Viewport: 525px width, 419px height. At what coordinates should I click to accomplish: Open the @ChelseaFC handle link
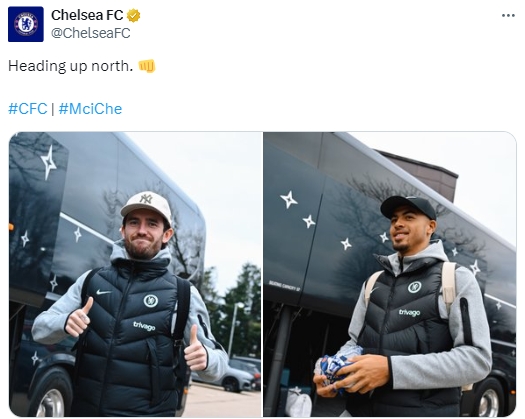(90, 33)
